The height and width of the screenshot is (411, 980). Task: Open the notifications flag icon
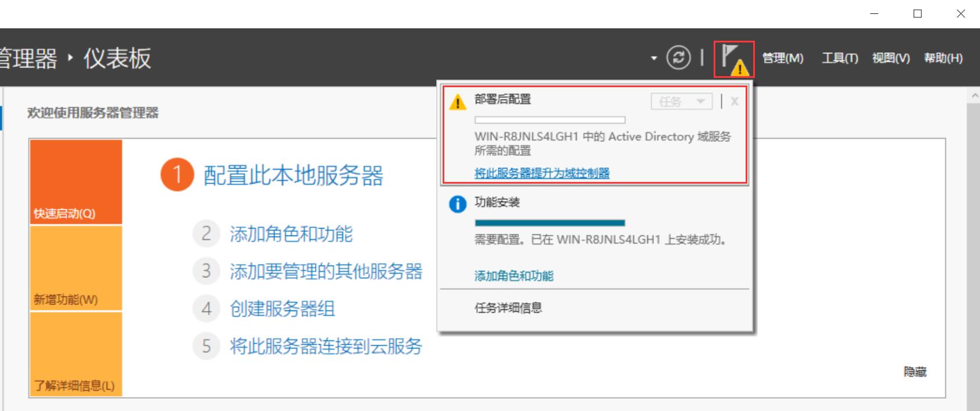[x=733, y=59]
